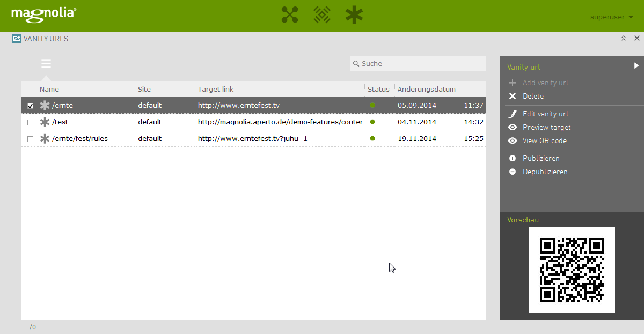Click the Depublizieren minus icon
Viewport: 644px width, 334px height.
513,172
